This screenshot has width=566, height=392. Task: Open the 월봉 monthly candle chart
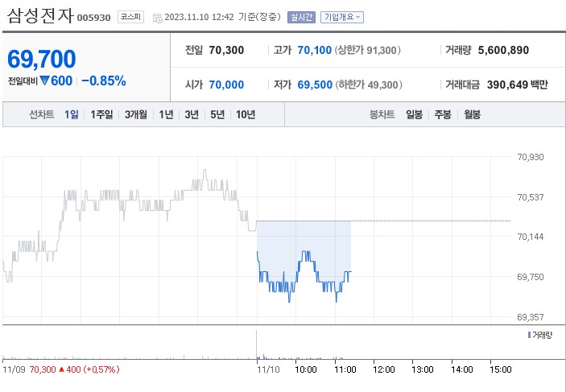472,114
